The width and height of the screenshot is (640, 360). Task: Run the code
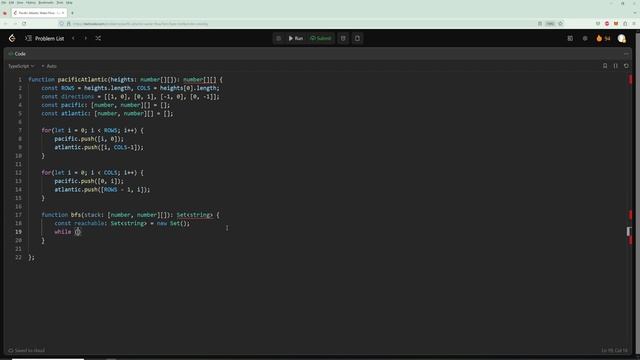click(296, 38)
